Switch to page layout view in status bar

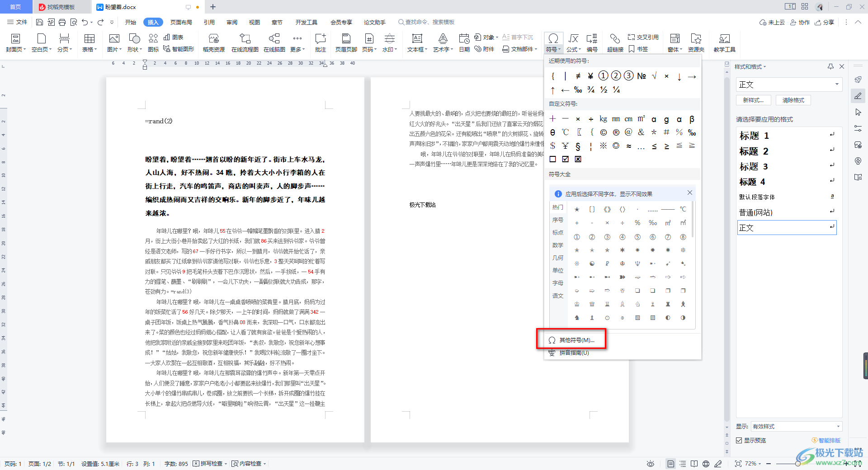point(671,464)
